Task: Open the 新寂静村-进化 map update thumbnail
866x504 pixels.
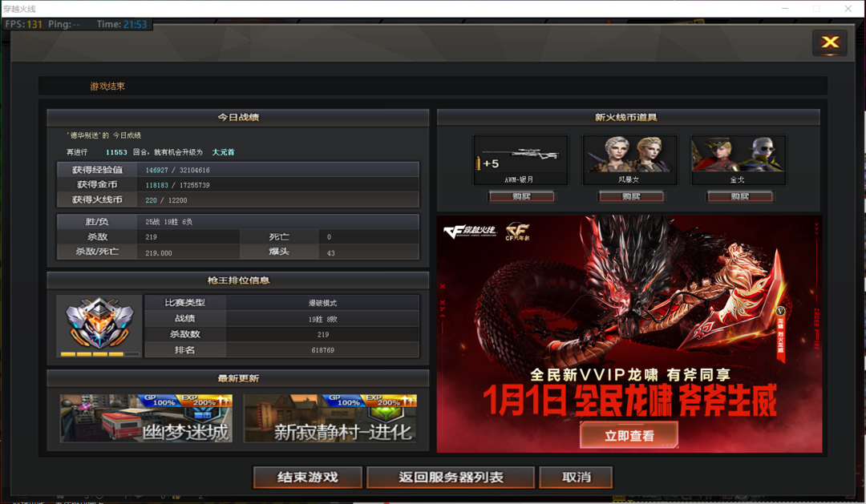Action: pyautogui.click(x=330, y=418)
